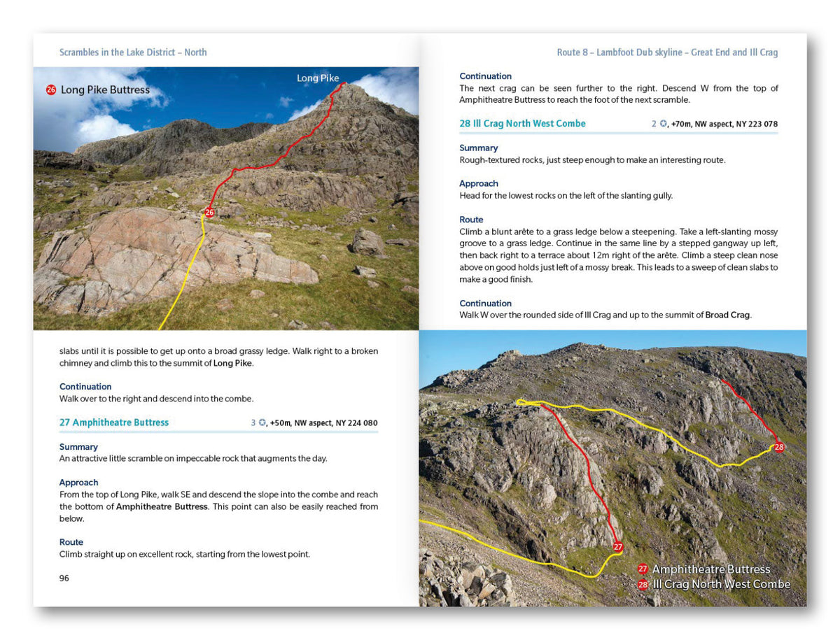Click the red 26 marker on the red route line

point(209,213)
